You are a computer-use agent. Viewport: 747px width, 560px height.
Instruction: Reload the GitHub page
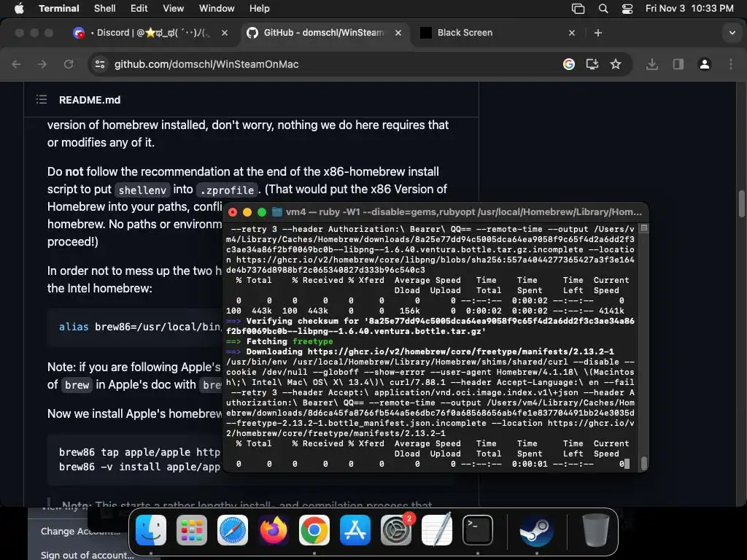69,64
